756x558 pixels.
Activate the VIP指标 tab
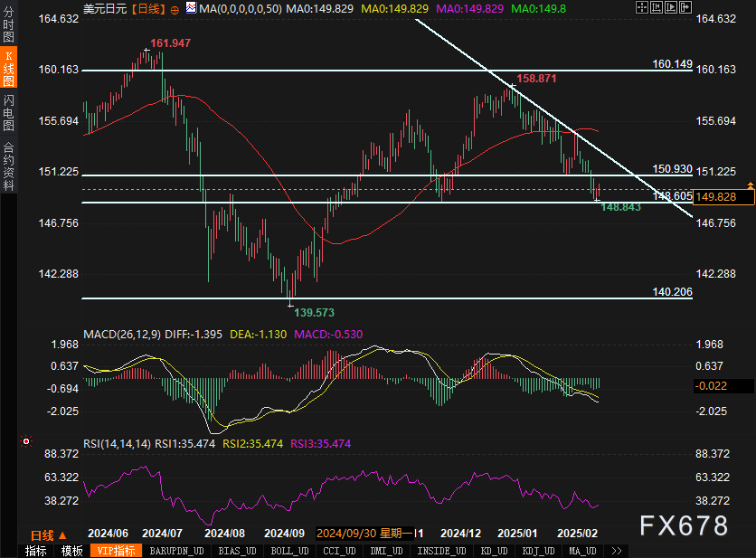click(116, 551)
